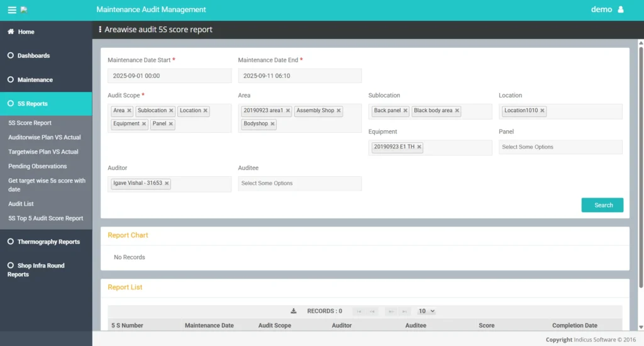Remove the Bodyshop tag
Viewport: 644px width, 346px height.
(272, 124)
